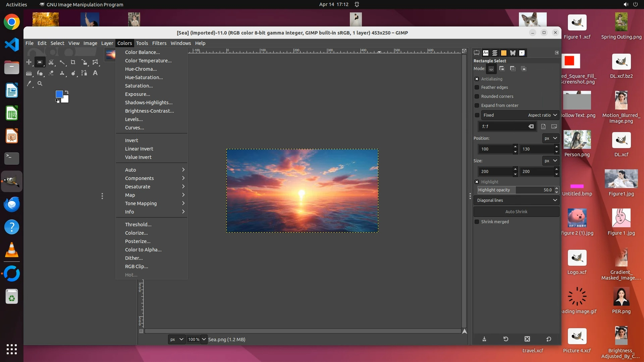
Task: Select the Move tool
Action: click(x=29, y=62)
